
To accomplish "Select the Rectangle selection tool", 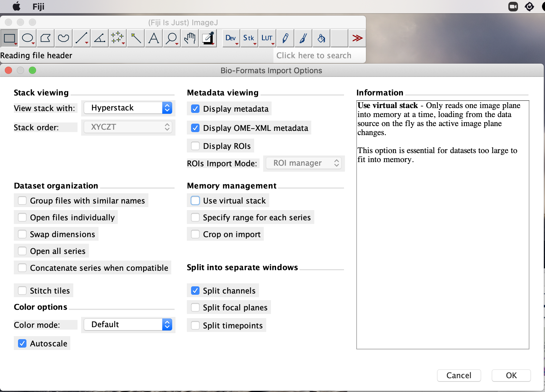I will (9, 38).
